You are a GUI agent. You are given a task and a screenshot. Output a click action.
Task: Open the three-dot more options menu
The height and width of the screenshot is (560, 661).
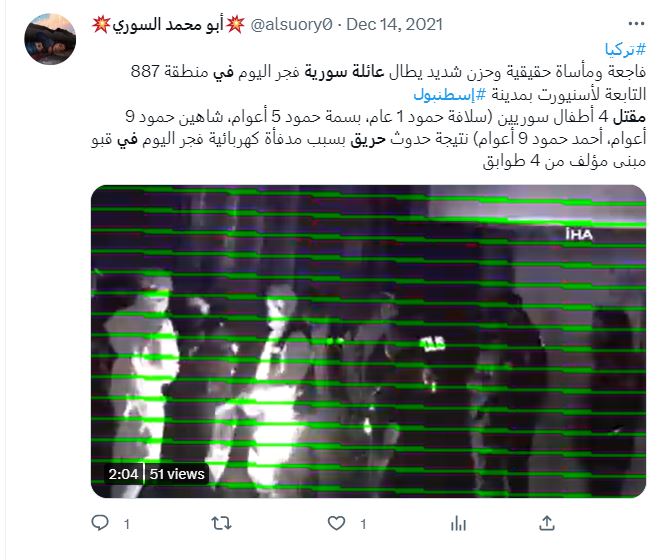pyautogui.click(x=636, y=24)
